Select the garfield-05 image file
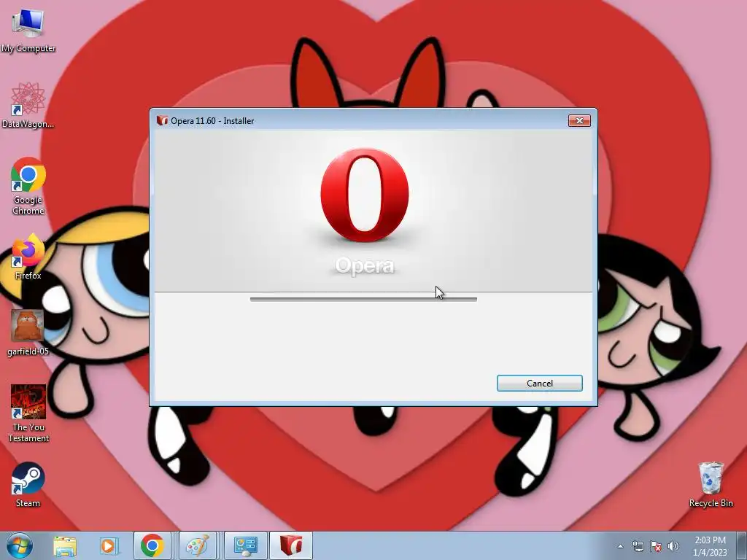Image resolution: width=747 pixels, height=560 pixels. pos(28,332)
